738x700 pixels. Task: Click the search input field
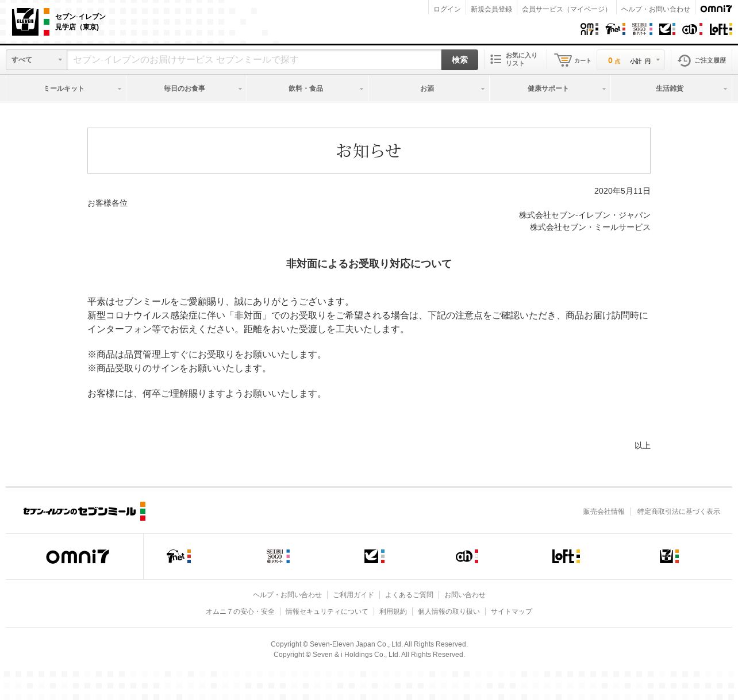pos(254,60)
